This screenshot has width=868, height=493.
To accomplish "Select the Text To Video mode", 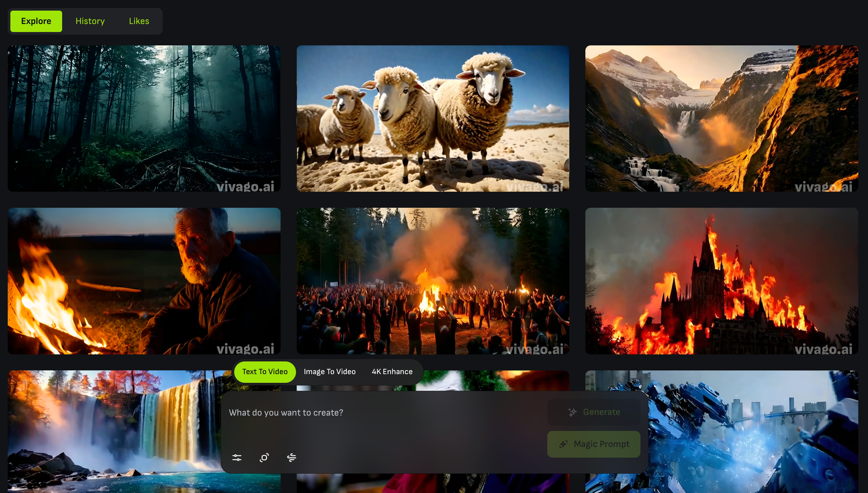I will click(265, 372).
